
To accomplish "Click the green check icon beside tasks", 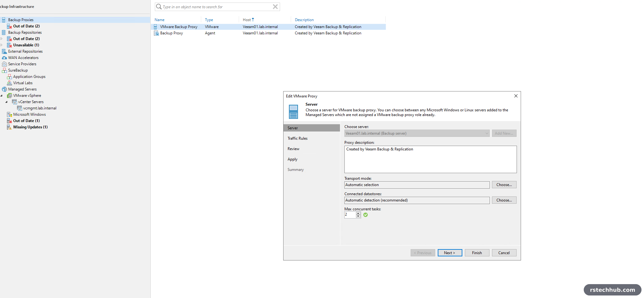I will pyautogui.click(x=366, y=215).
